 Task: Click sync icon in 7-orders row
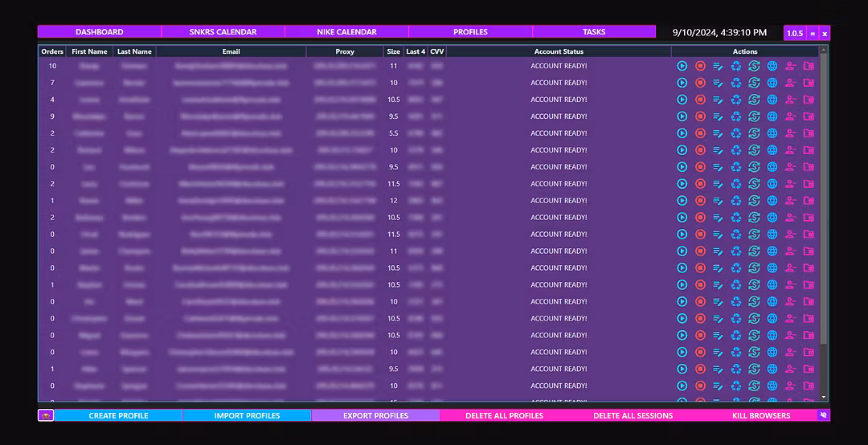point(754,83)
